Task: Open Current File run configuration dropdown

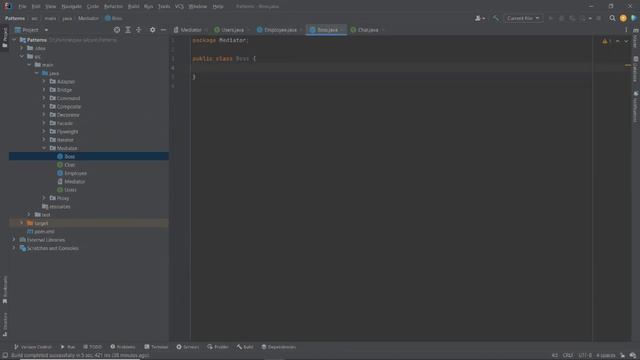Action: (523, 18)
